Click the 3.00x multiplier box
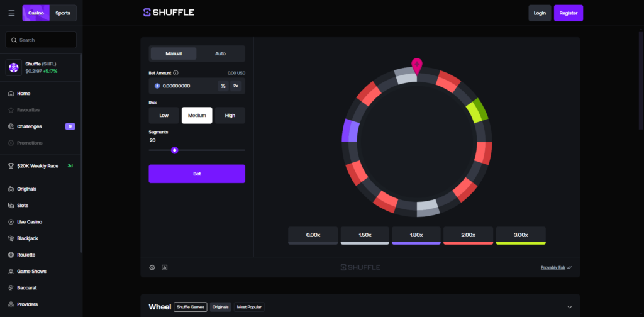This screenshot has height=317, width=644. coord(521,235)
